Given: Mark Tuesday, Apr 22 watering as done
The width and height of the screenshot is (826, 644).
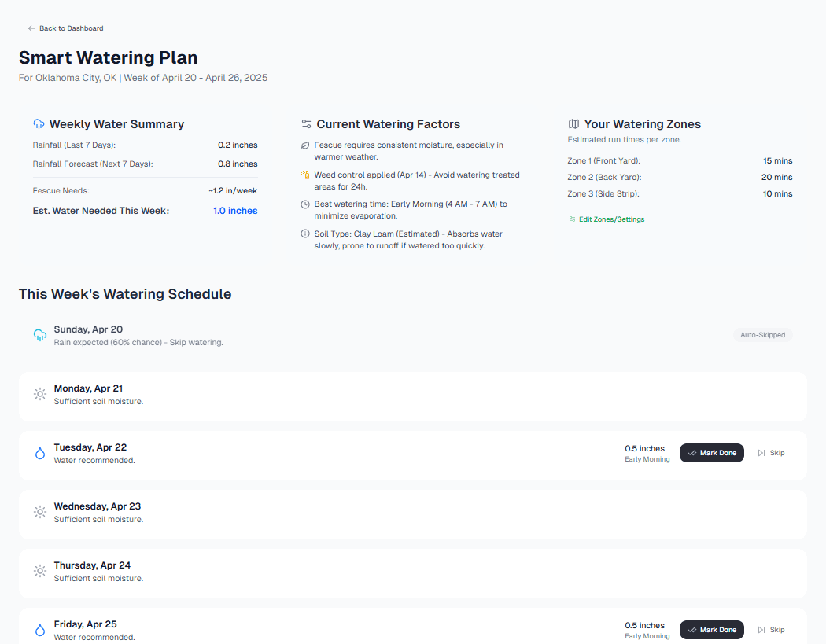Looking at the screenshot, I should pyautogui.click(x=712, y=453).
